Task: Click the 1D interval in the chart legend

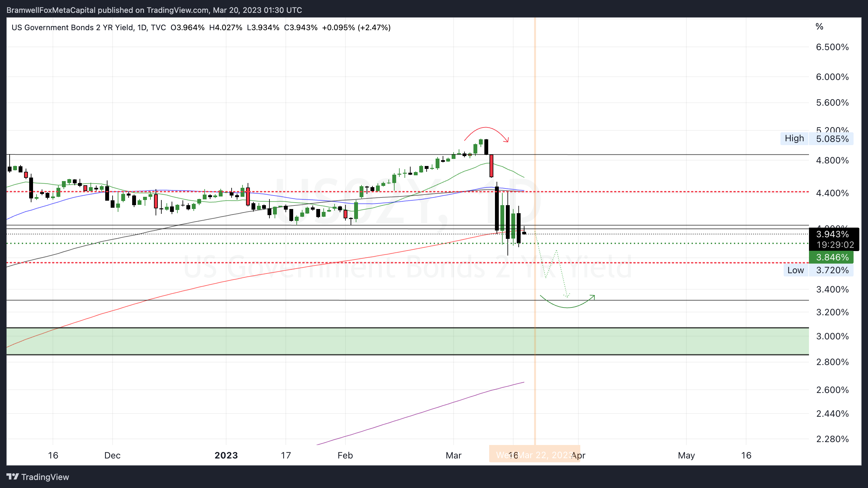Action: click(x=142, y=28)
